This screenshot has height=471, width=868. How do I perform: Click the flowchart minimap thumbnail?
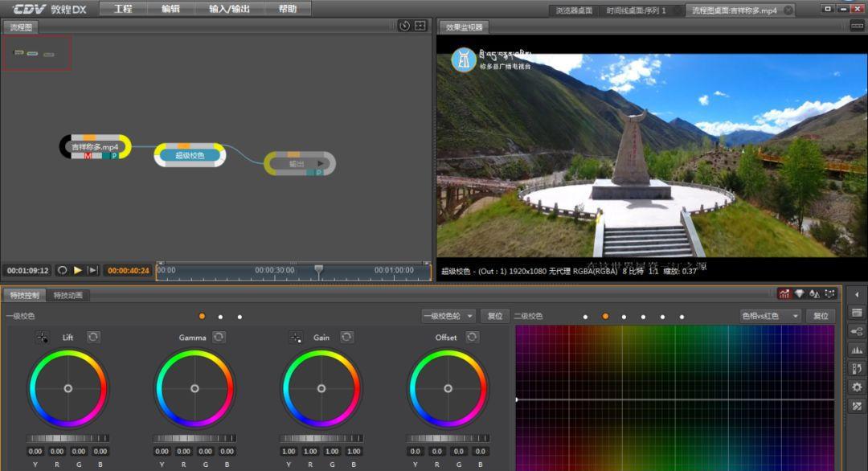[36, 53]
